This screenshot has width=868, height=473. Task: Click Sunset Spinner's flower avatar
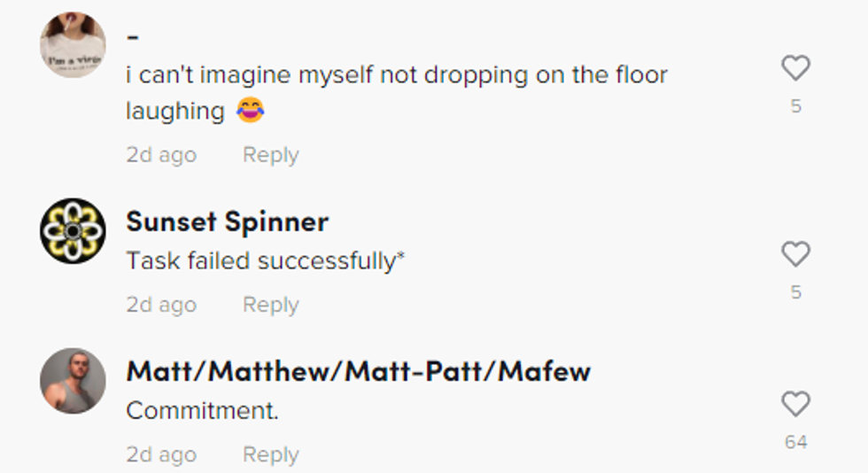(73, 230)
